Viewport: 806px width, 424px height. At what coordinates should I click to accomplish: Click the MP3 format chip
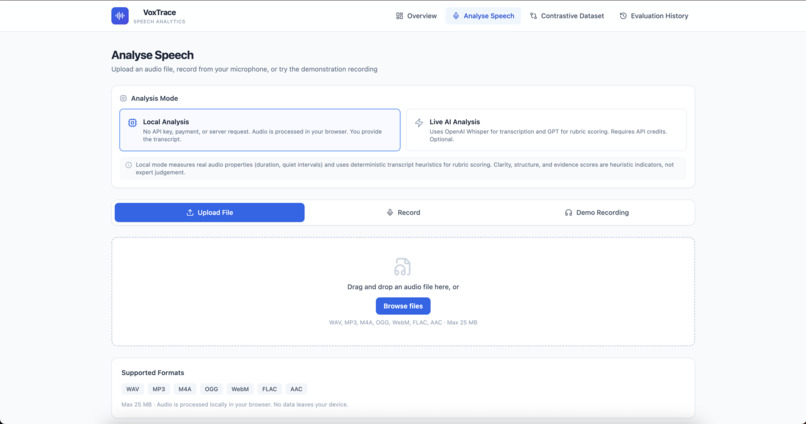pos(159,389)
